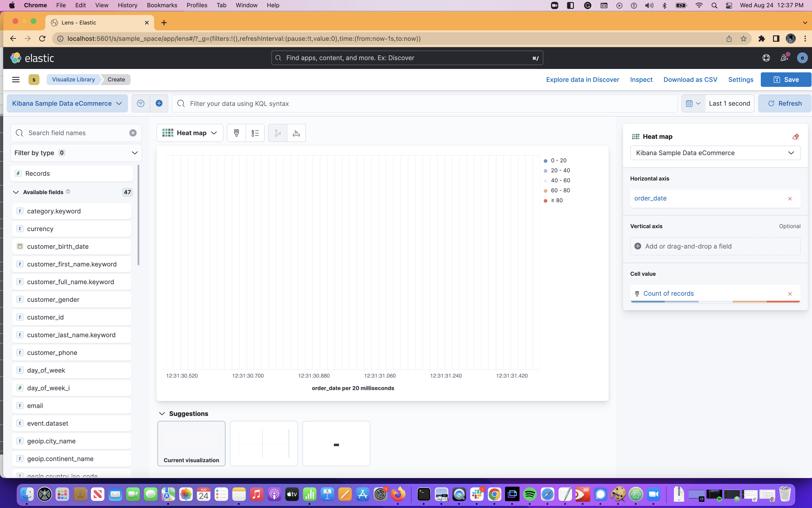The image size is (812, 508).
Task: Open the legend settings icon
Action: coord(255,133)
